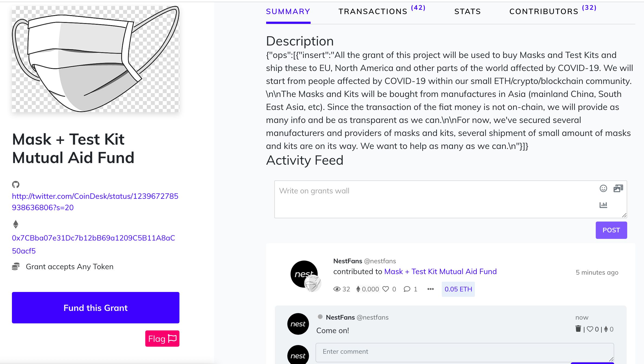Viewport: 644px width, 364px height.
Task: Flag this grant
Action: click(162, 339)
